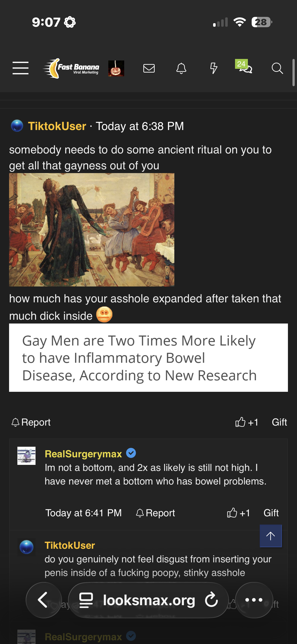Screen dimensions: 297x644
Task: Open chat icon with 24 badge
Action: pyautogui.click(x=244, y=67)
